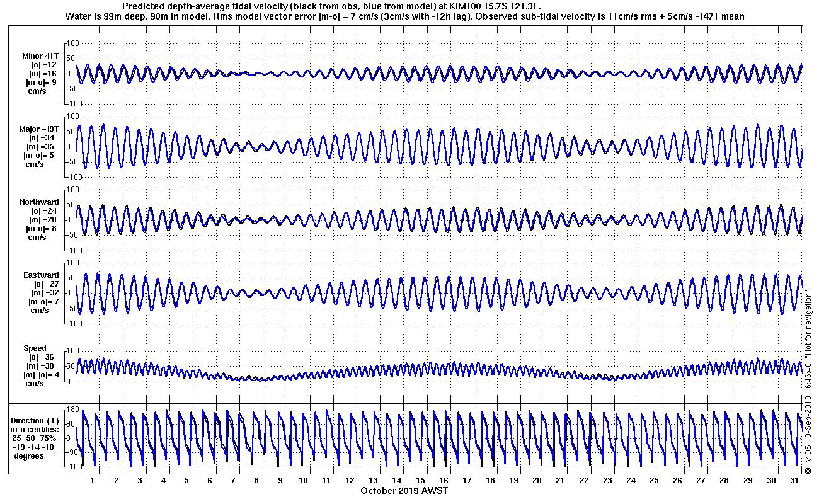Select the 'Major -49T' panel label
Image resolution: width=819 pixels, height=504 pixels.
pos(40,129)
